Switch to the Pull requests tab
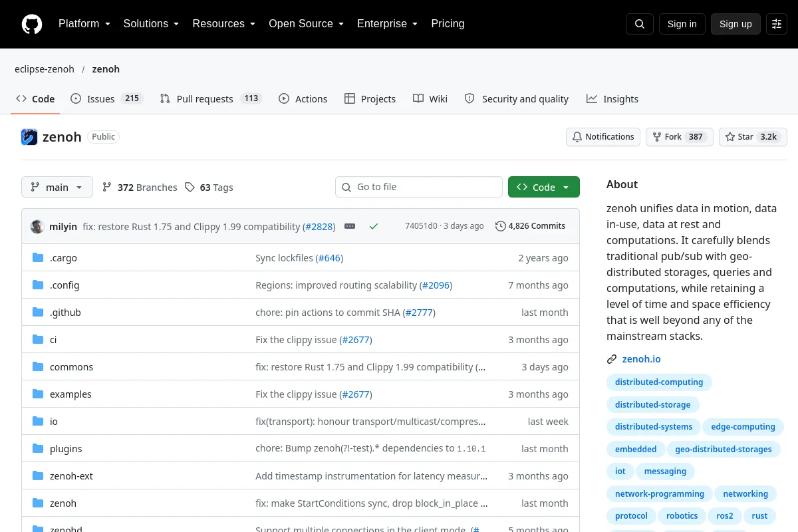798x532 pixels. coord(211,99)
